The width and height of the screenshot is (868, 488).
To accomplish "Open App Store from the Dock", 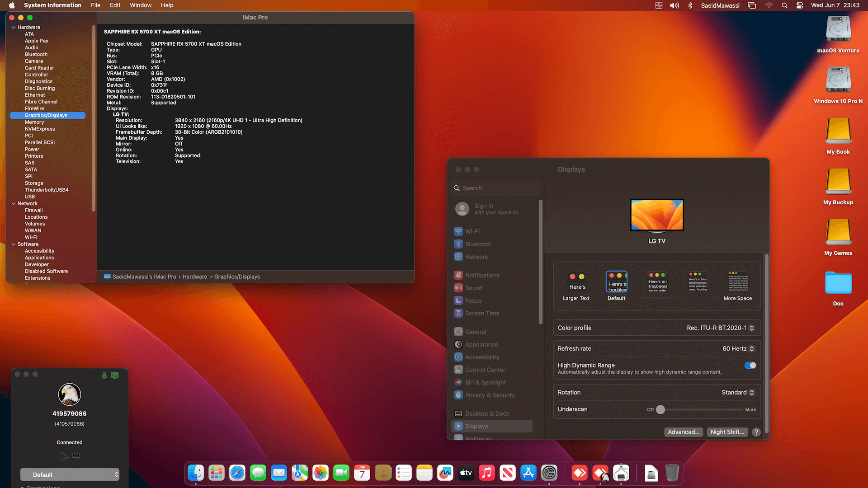I will [528, 473].
